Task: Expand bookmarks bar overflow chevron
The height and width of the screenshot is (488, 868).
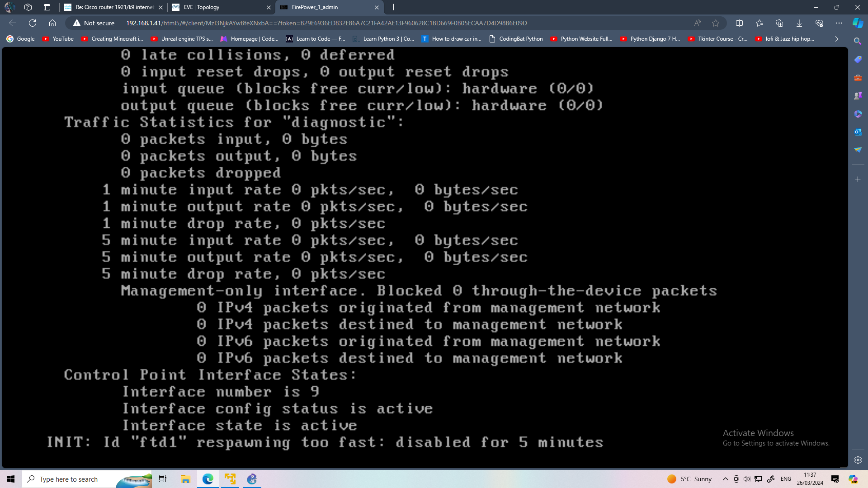Action: point(836,39)
